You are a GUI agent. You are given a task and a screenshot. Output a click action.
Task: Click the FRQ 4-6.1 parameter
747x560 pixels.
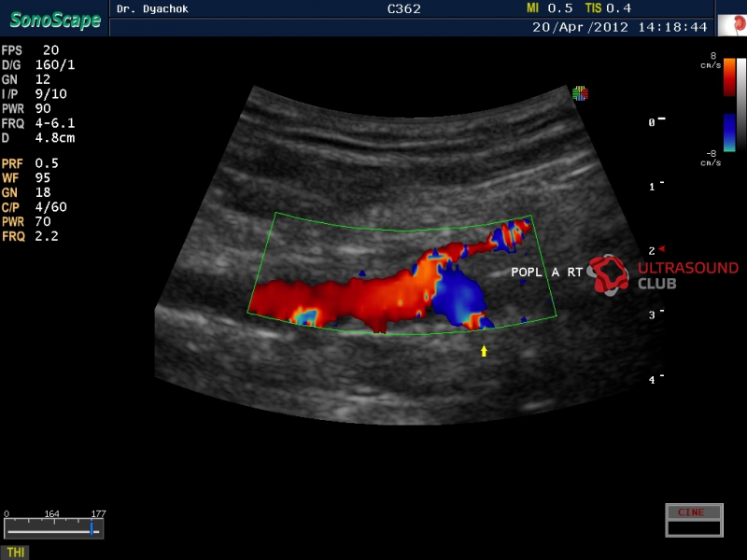38,123
